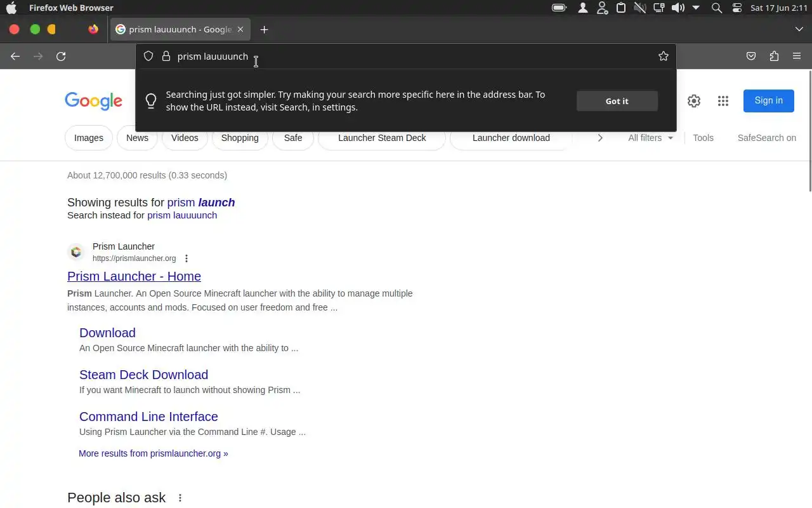The width and height of the screenshot is (812, 508).
Task: Open the Prism Launcher - Home result
Action: [x=134, y=276]
